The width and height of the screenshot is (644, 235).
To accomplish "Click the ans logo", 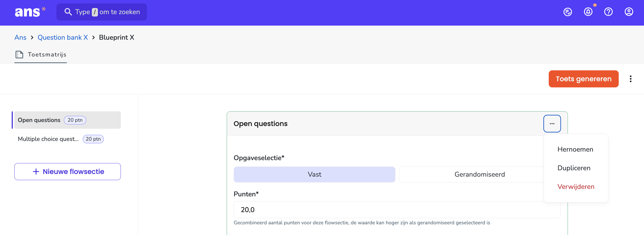I will tap(30, 12).
